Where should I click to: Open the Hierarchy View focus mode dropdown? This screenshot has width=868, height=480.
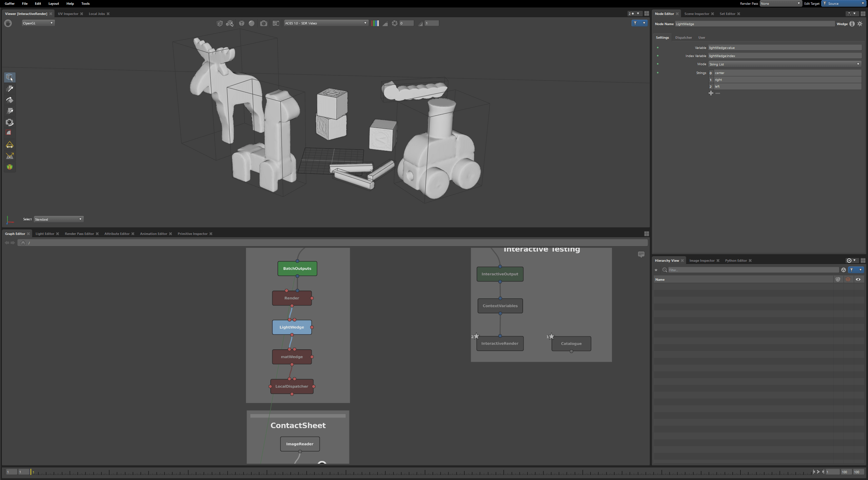click(x=852, y=260)
